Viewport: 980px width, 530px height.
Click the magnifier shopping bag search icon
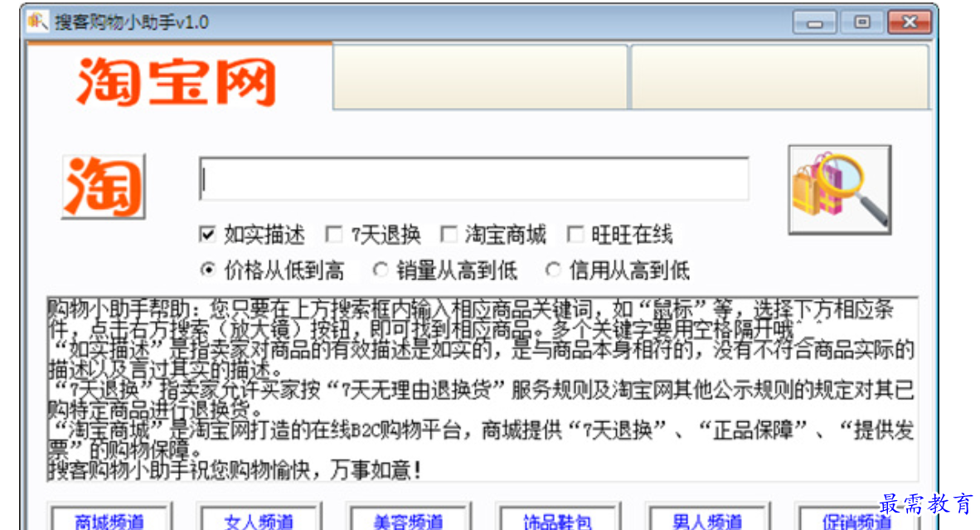pyautogui.click(x=839, y=190)
